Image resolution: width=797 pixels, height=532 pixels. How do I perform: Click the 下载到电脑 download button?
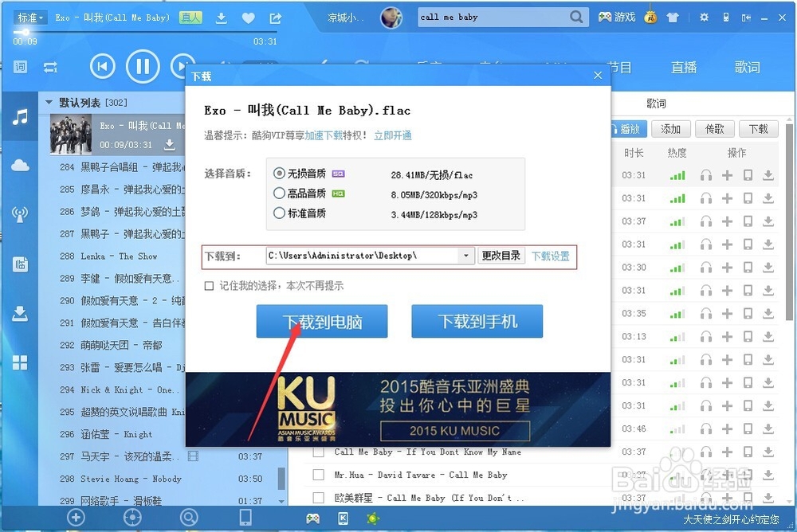[321, 321]
